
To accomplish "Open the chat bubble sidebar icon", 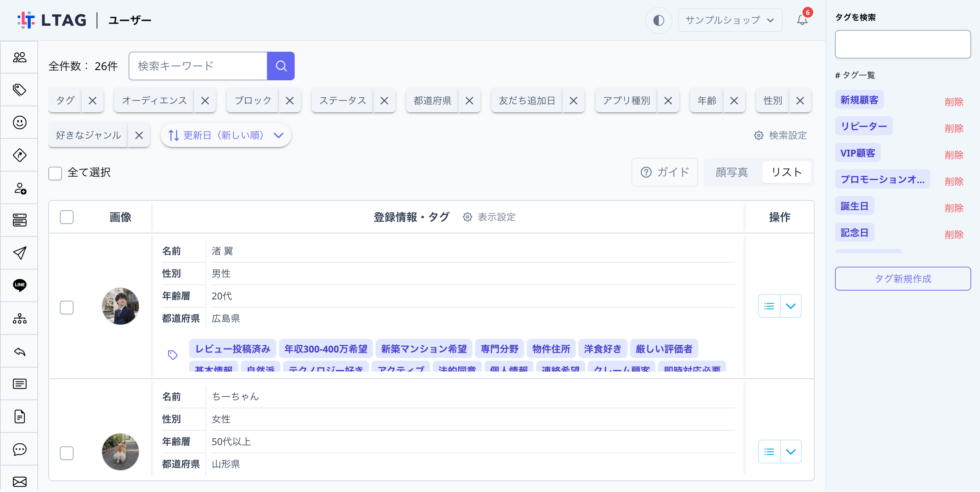I will coord(19,449).
